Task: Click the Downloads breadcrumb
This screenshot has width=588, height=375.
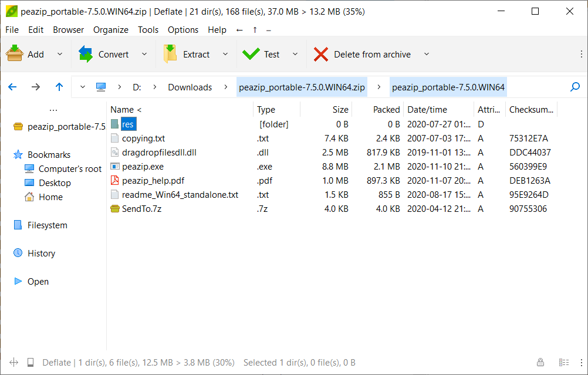Action: click(190, 87)
